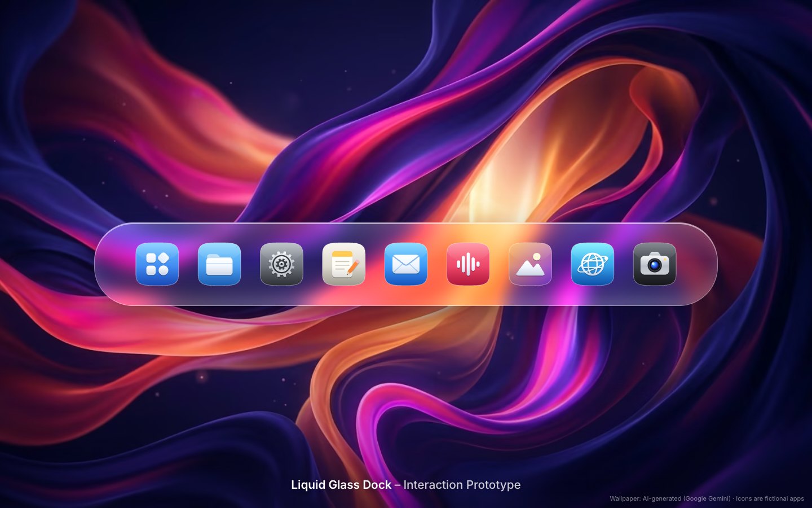Click the "Icons are fictional apps" note
The width and height of the screenshot is (812, 508).
(770, 498)
